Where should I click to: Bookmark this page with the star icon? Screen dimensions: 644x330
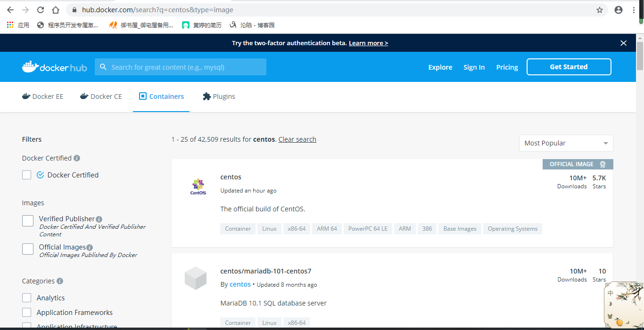pyautogui.click(x=600, y=10)
